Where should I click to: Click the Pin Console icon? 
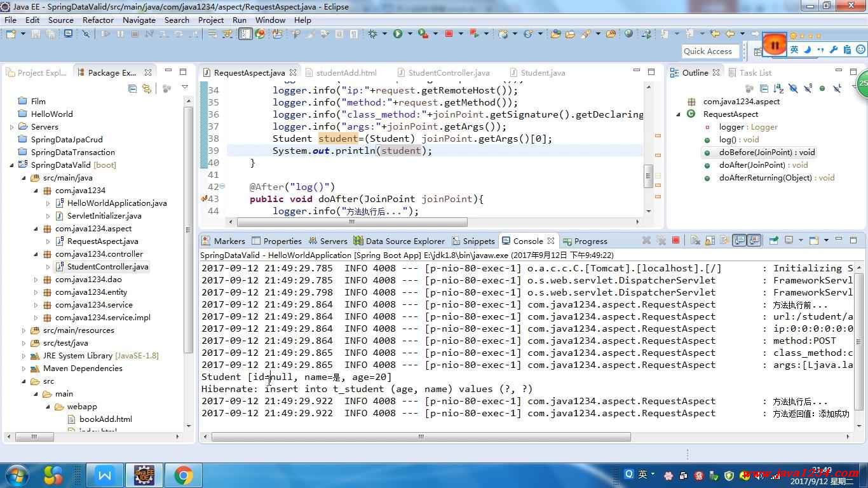pos(773,240)
